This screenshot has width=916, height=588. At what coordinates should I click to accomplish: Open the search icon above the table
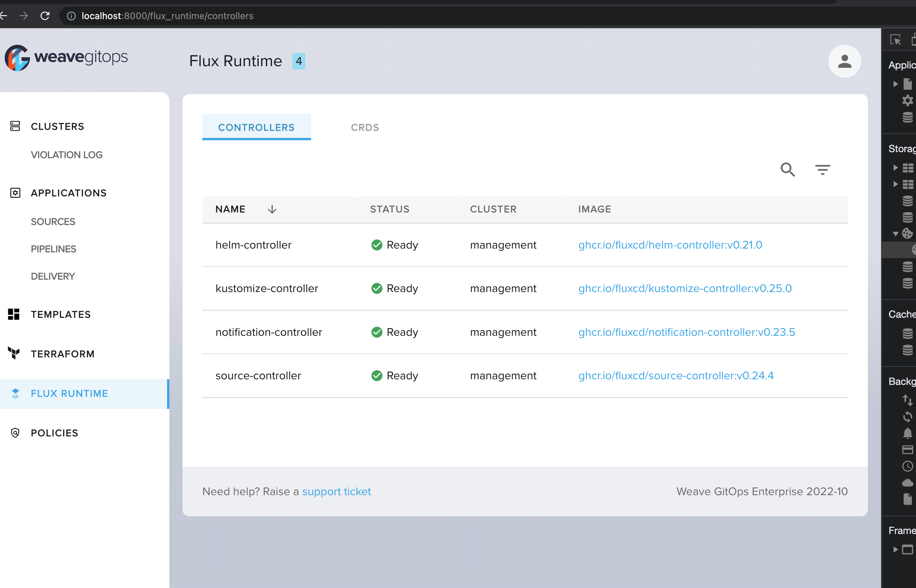click(x=787, y=170)
